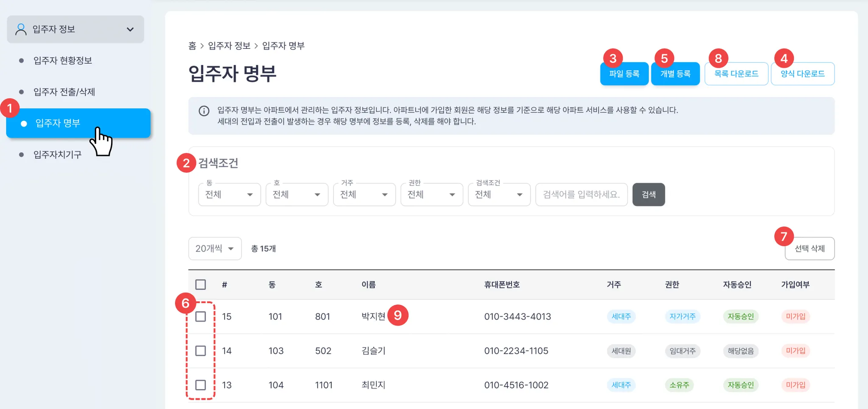
Task: Toggle the select-all checkbox in table header
Action: 200,285
